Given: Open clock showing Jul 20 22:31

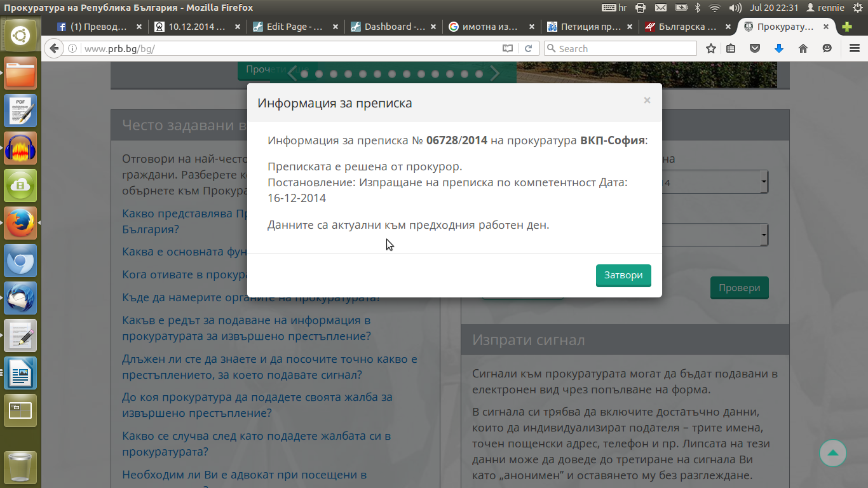Looking at the screenshot, I should point(774,8).
